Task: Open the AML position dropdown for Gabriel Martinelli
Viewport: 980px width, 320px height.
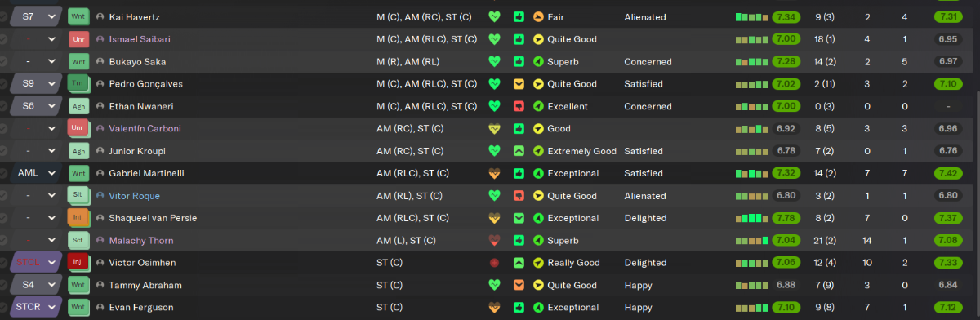Action: [37, 173]
